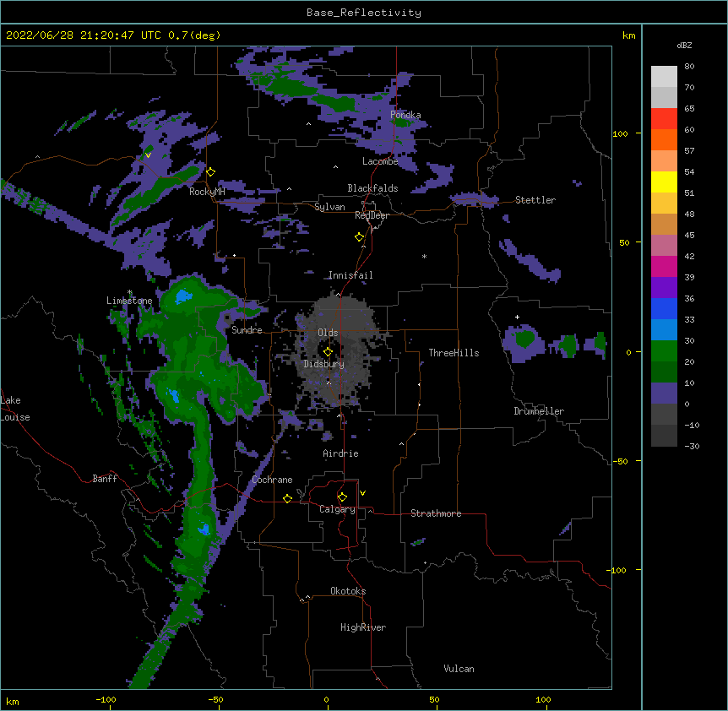728x711 pixels.
Task: Pick the bright yellow swatch in dBZ legend
Action: point(664,182)
